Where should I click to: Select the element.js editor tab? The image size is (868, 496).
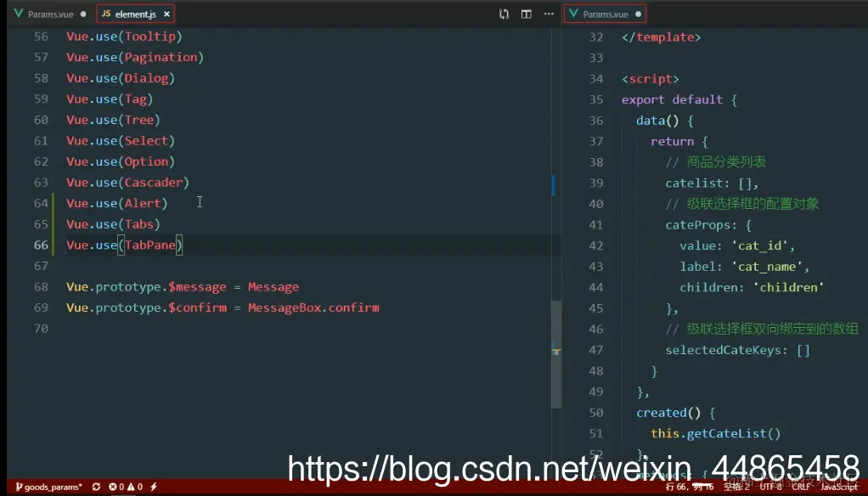click(x=135, y=14)
